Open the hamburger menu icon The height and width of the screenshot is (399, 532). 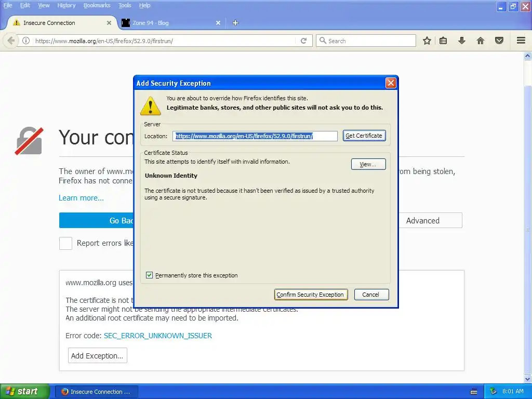[x=521, y=41]
